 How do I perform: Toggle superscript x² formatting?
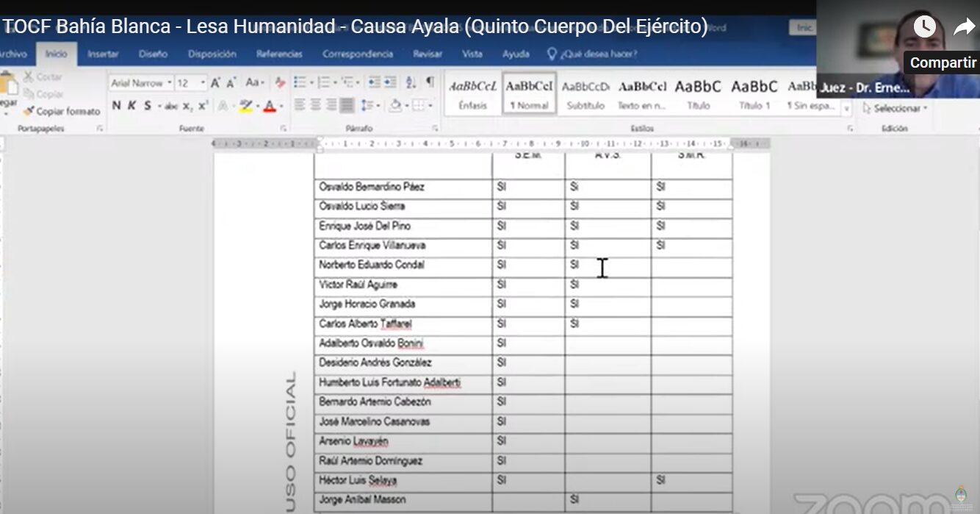(203, 106)
